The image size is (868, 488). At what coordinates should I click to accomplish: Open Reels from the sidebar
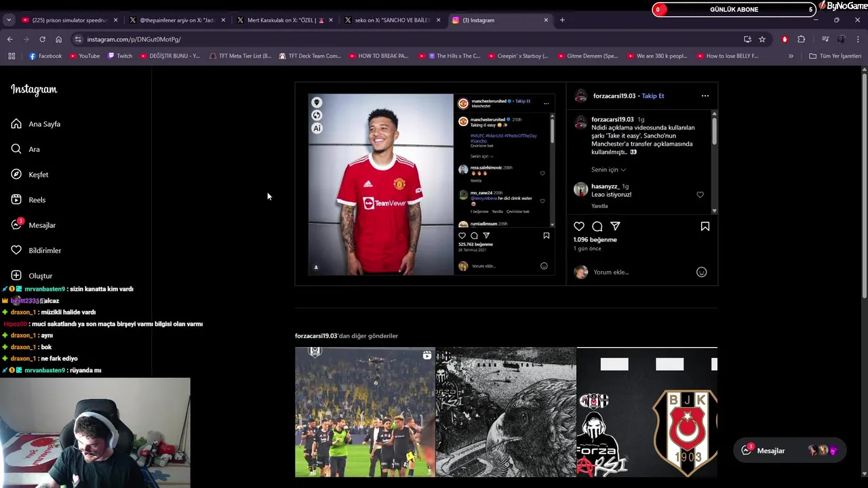click(28, 200)
